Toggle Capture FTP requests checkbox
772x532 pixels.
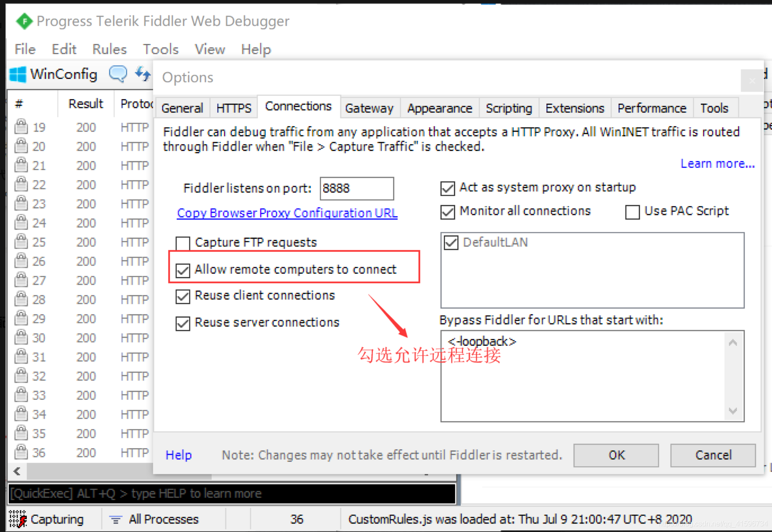click(x=183, y=243)
